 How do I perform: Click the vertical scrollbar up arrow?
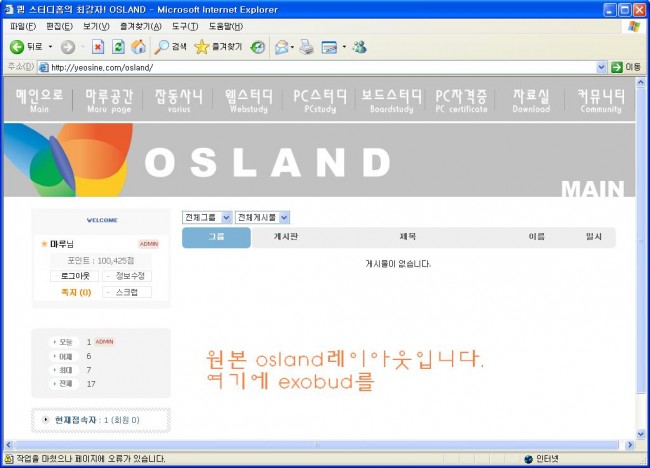tap(641, 82)
